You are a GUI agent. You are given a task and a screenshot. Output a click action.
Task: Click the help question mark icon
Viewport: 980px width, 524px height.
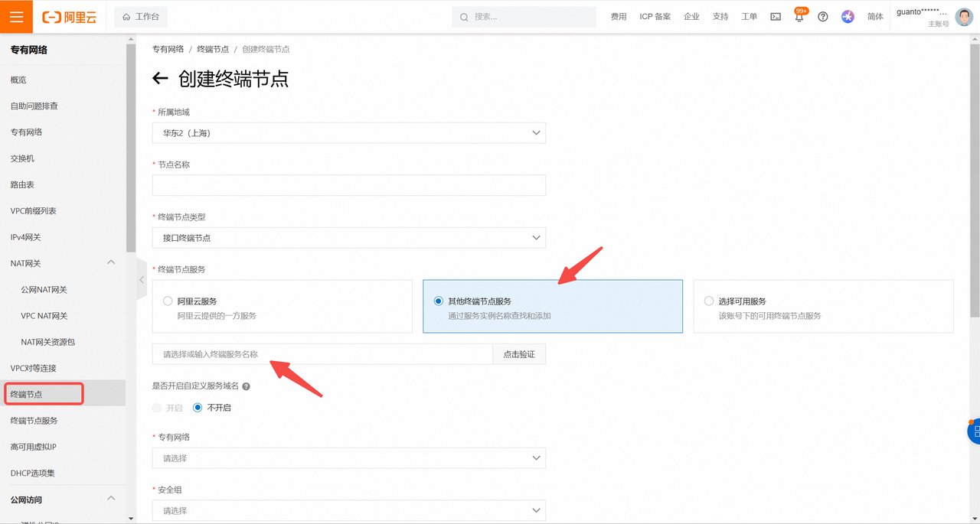point(823,17)
